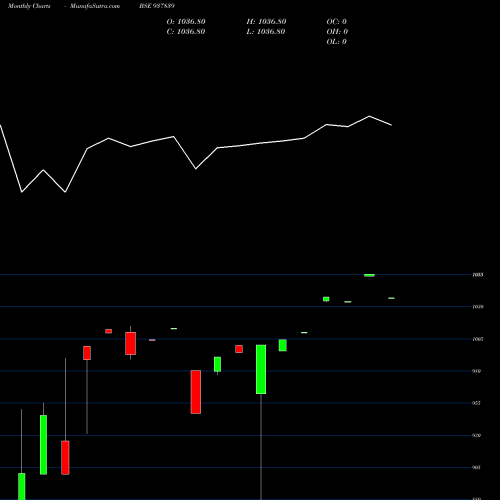Select the OH: 0 reading
The image size is (500, 500).
click(x=337, y=32)
